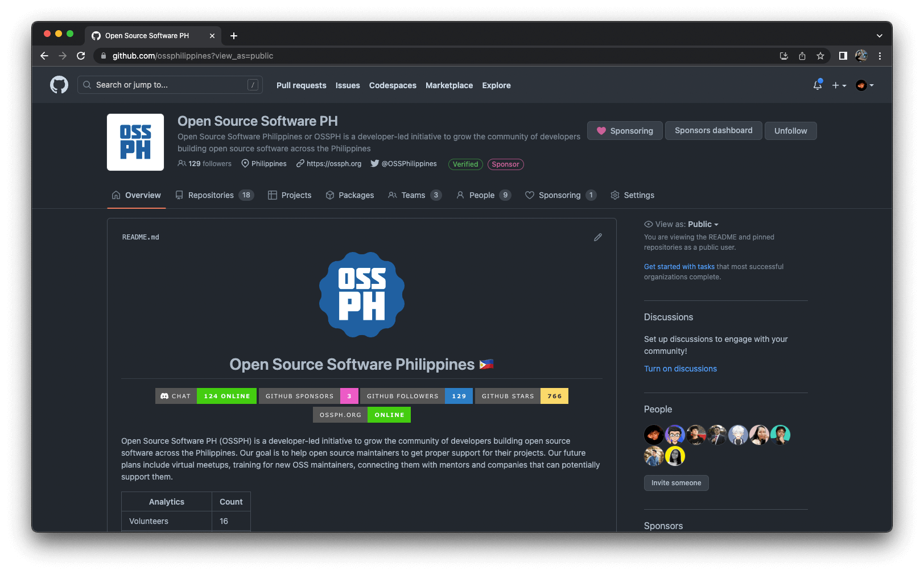
Task: Expand the browser tab search chevron
Action: [x=880, y=36]
